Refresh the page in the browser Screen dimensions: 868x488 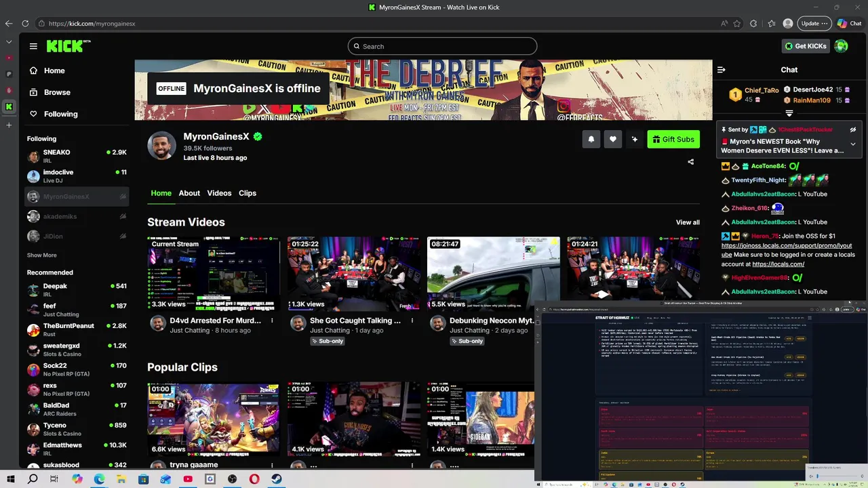[x=25, y=23]
